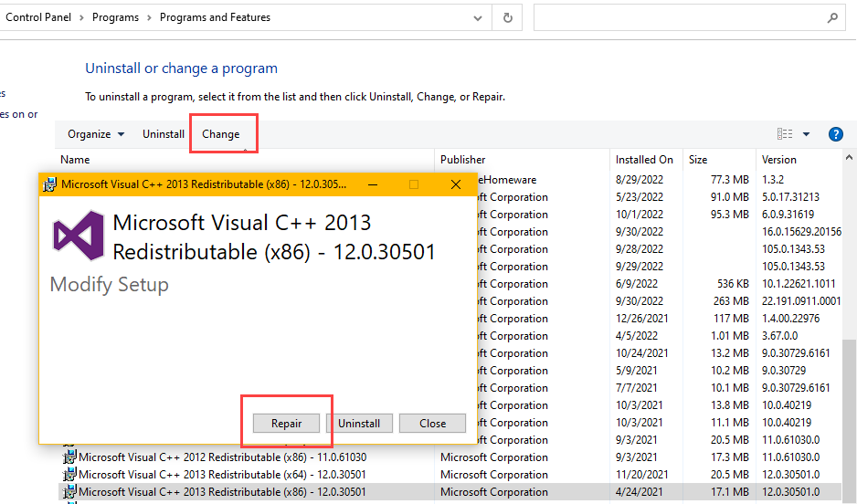Click size value 95.3 MB
The image size is (857, 504).
click(x=730, y=214)
